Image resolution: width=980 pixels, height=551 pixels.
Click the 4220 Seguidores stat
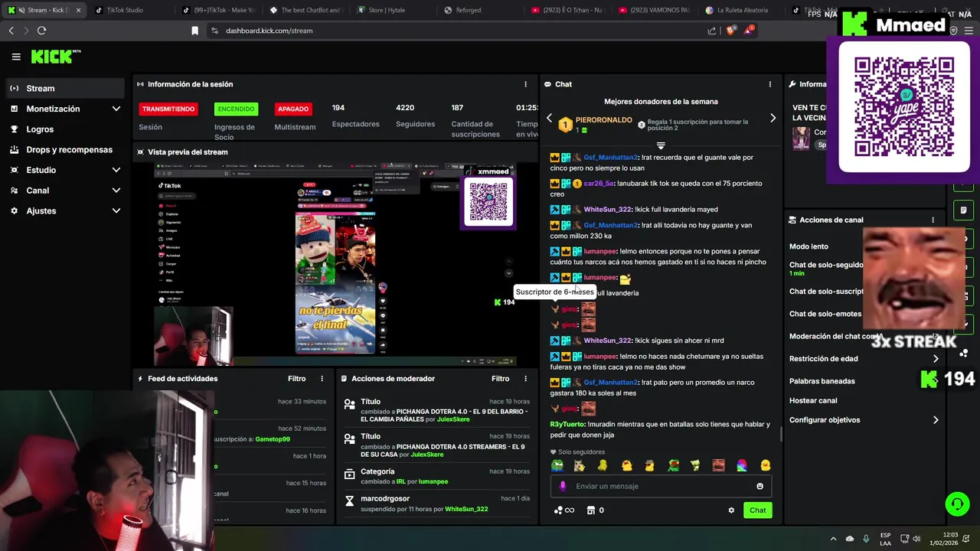(x=415, y=116)
